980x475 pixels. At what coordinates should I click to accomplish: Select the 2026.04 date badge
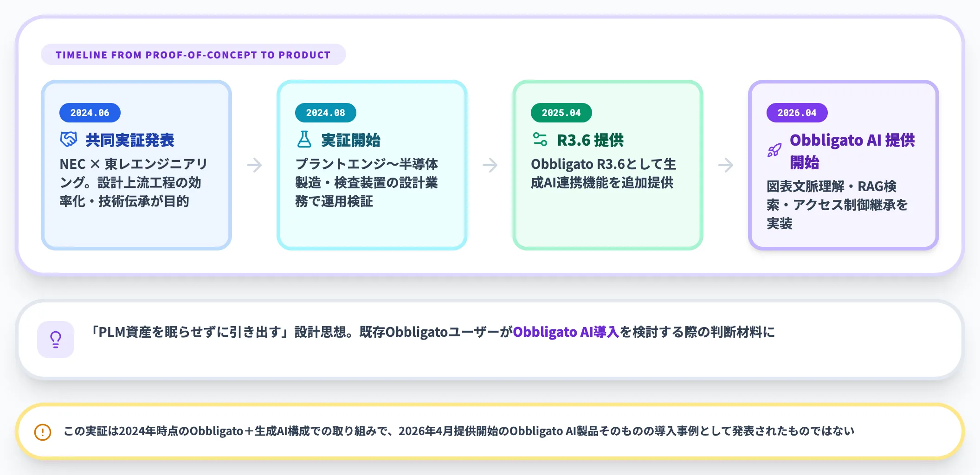click(x=797, y=113)
